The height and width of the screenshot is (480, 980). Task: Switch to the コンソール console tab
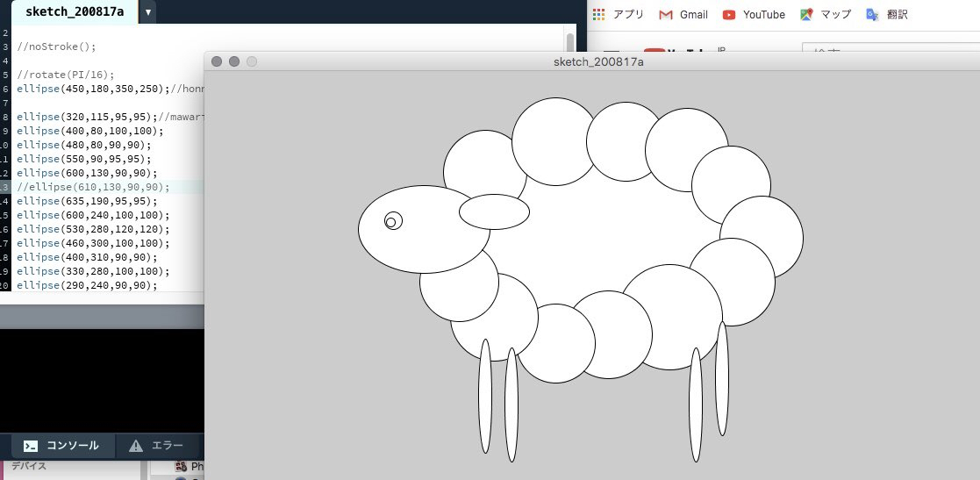coord(61,446)
